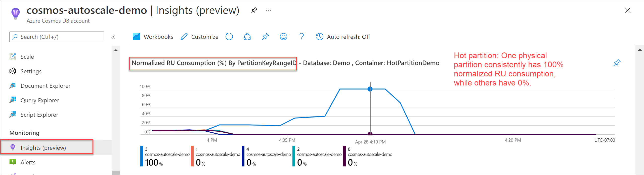Screen dimensions: 644x175
Task: Click the refresh icon in the toolbar
Action: point(229,37)
